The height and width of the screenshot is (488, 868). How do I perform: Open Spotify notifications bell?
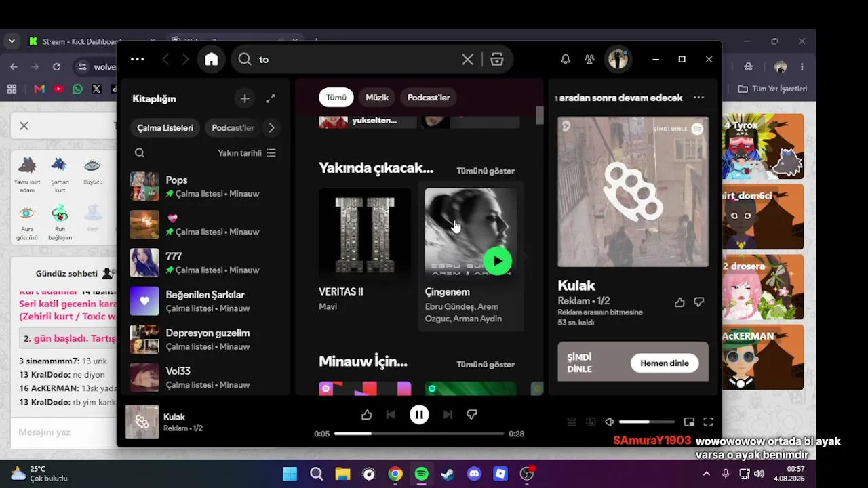click(x=565, y=59)
